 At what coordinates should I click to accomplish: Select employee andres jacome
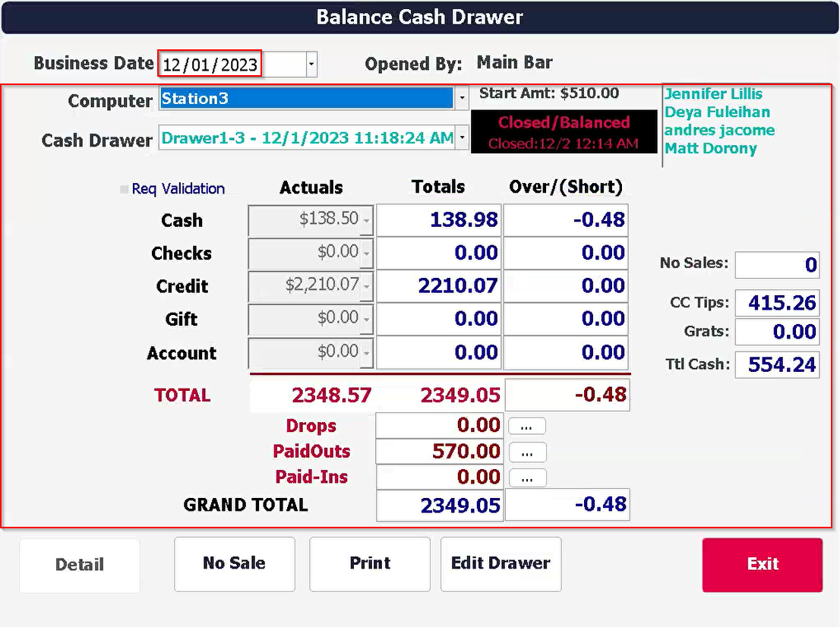[x=719, y=130]
